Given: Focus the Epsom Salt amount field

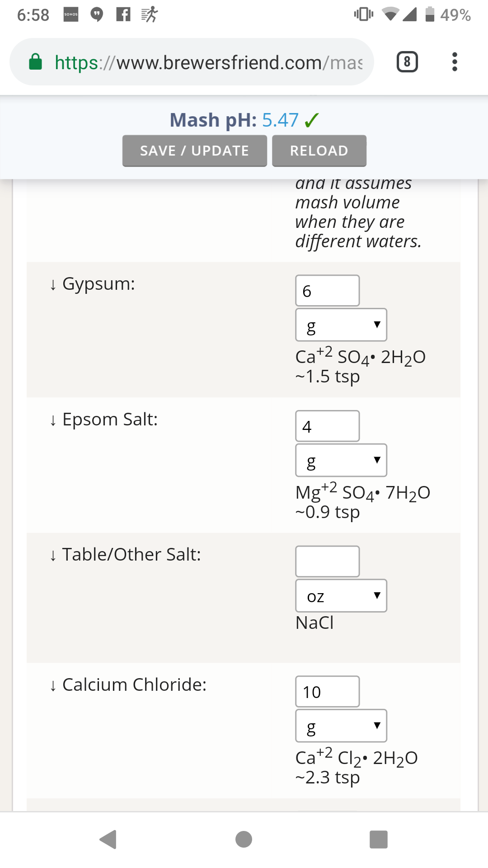Looking at the screenshot, I should click(x=327, y=426).
